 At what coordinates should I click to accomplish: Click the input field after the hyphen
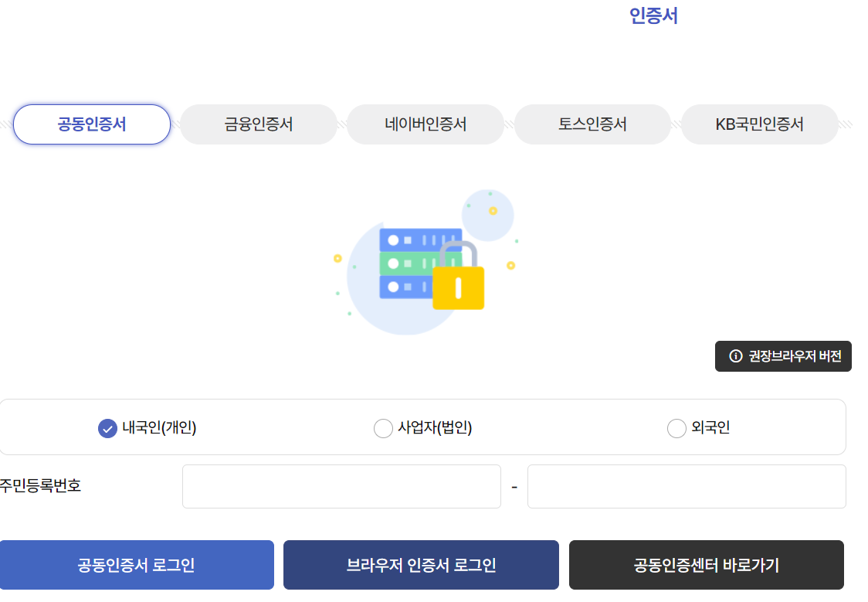click(687, 486)
